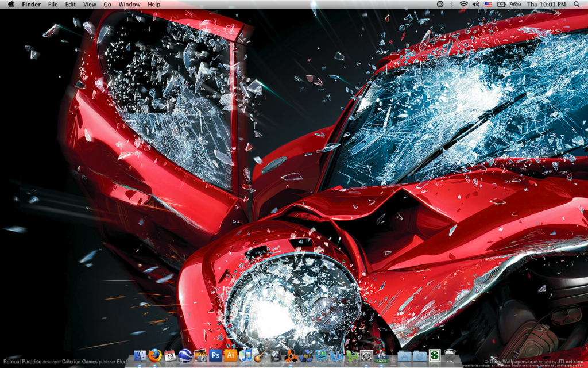The image size is (588, 368).
Task: Open the View menu
Action: point(90,4)
